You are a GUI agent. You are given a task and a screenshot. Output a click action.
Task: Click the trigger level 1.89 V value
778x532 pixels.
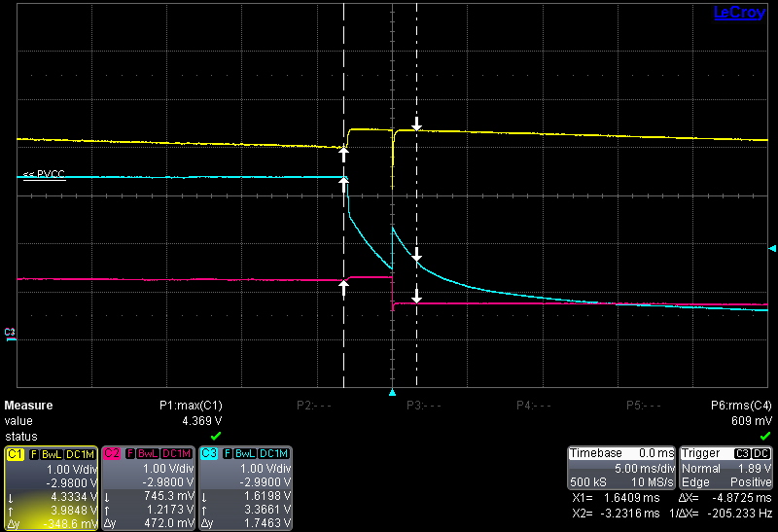click(x=755, y=469)
